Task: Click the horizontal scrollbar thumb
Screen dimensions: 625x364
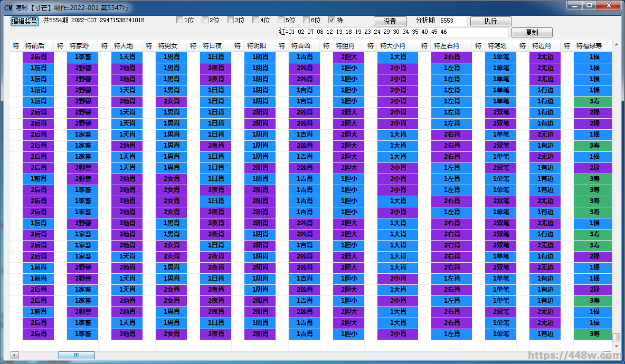Action: (x=76, y=356)
